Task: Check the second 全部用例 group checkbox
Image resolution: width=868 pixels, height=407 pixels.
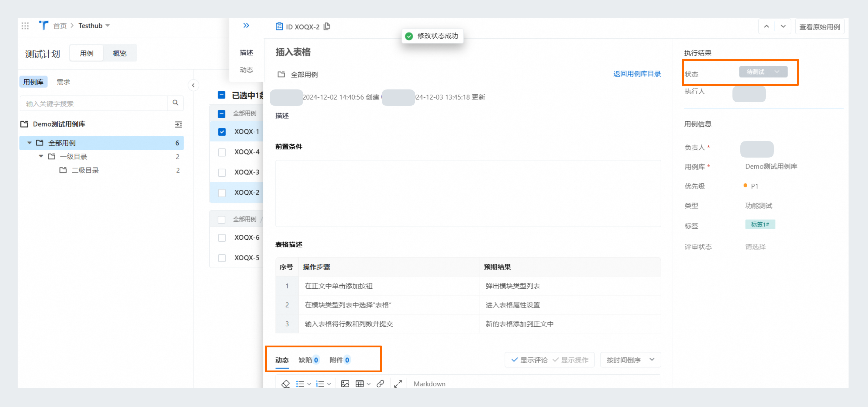Action: (221, 220)
